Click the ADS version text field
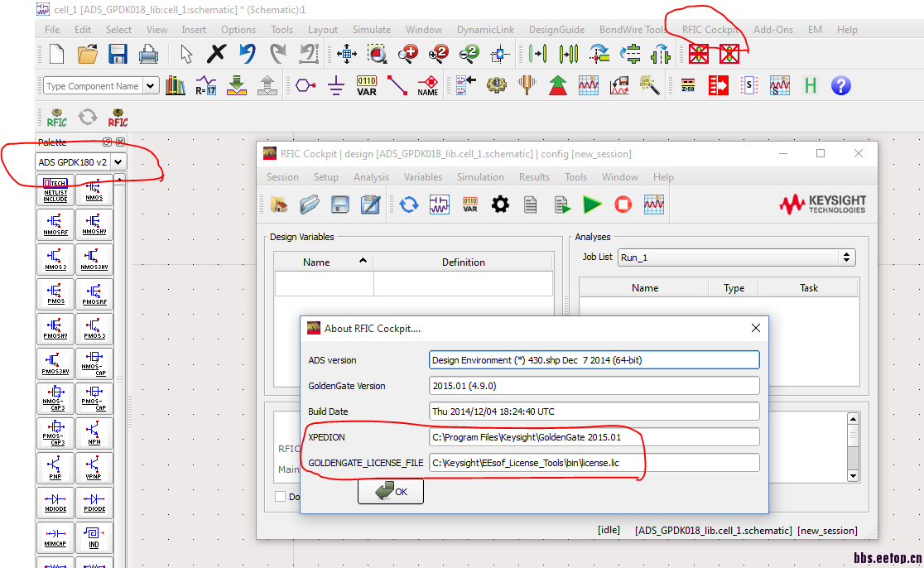 click(594, 360)
